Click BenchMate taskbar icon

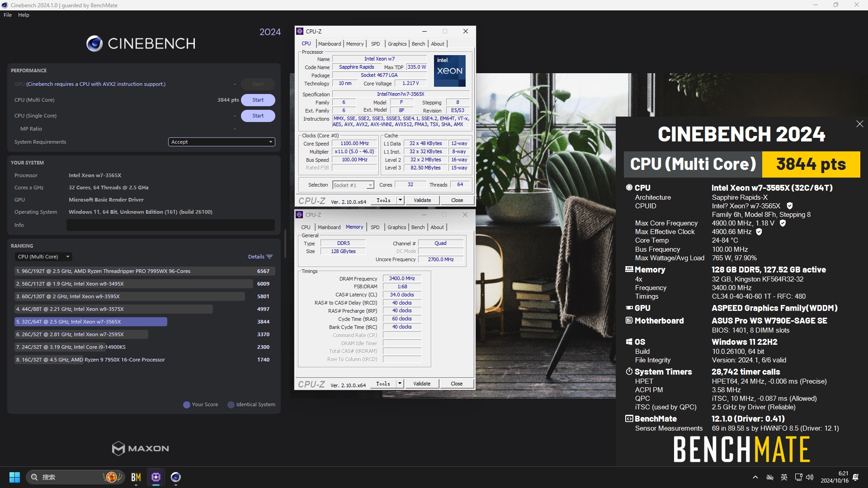coord(136,477)
